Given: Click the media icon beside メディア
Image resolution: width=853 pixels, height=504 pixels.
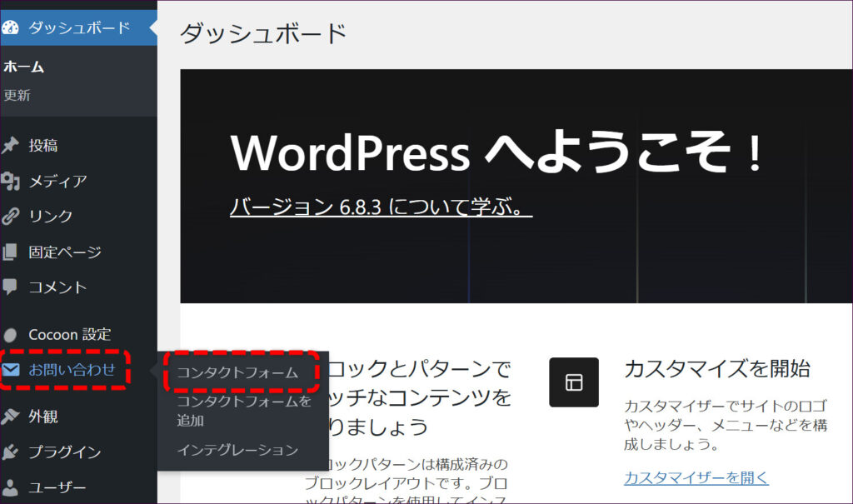Looking at the screenshot, I should [11, 181].
